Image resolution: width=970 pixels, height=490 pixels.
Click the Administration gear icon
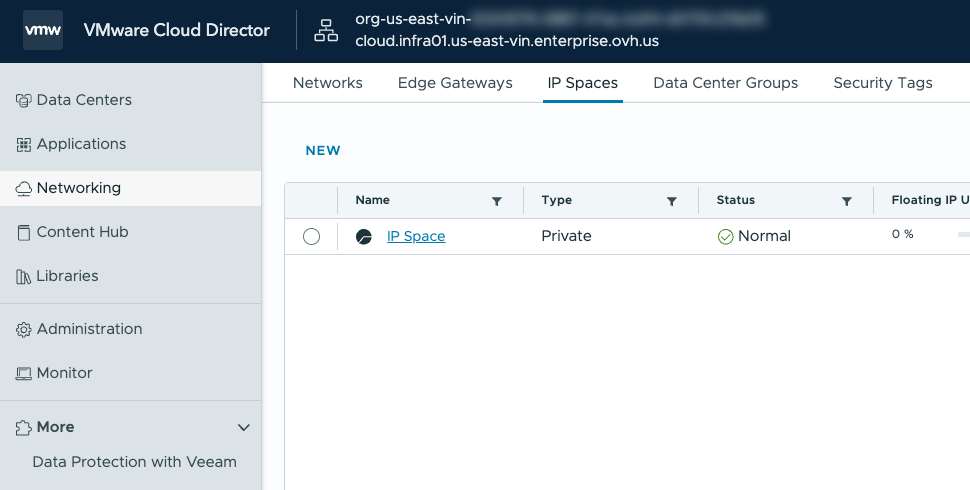pyautogui.click(x=24, y=330)
